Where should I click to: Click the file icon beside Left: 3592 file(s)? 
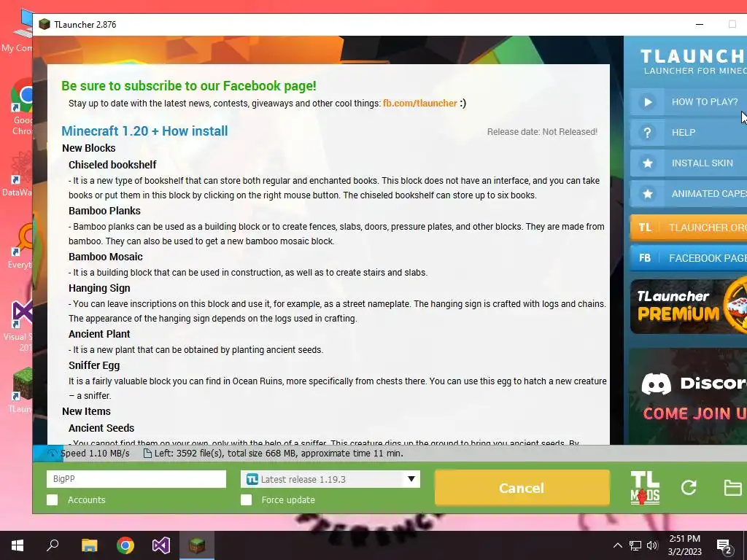(147, 454)
